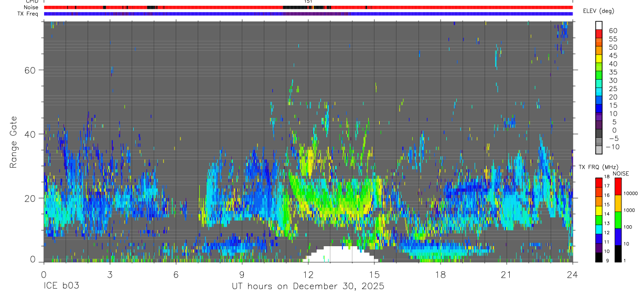644x297 pixels.
Task: Click the x-axis tick label '24'
Action: pos(572,276)
